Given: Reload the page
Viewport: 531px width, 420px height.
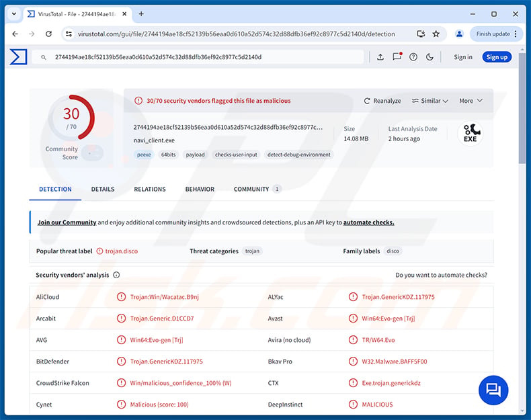Looking at the screenshot, I should point(49,34).
